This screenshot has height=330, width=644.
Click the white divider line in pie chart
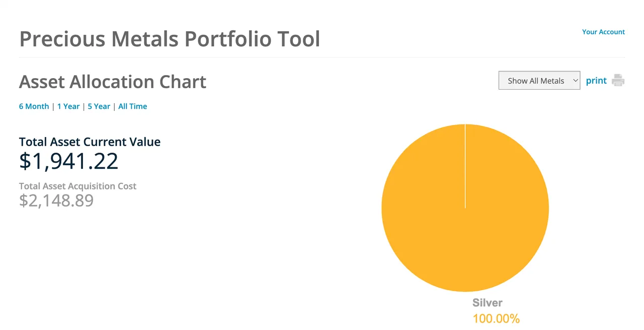pyautogui.click(x=465, y=166)
